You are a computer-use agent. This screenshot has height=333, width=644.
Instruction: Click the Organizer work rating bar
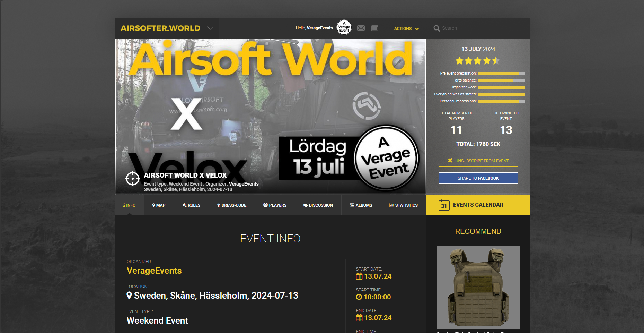pyautogui.click(x=502, y=87)
